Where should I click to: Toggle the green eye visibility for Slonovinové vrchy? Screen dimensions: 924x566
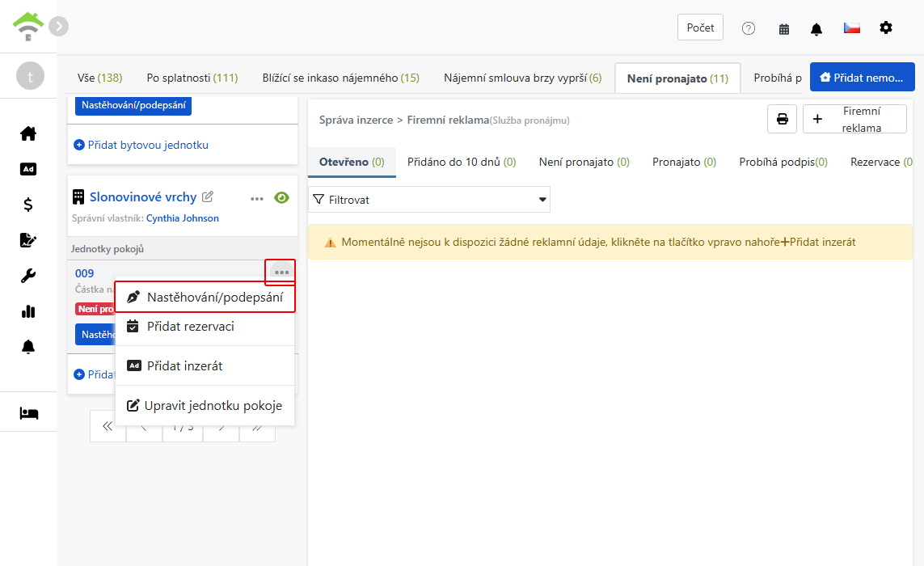point(281,197)
